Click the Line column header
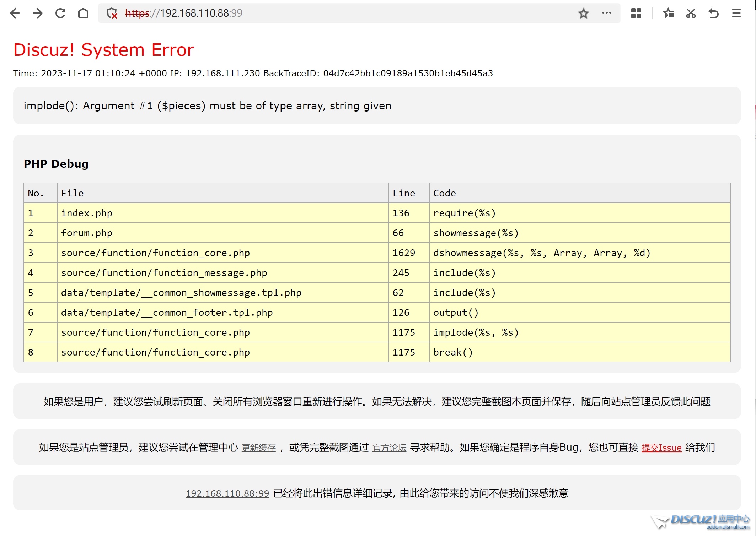 click(x=409, y=193)
